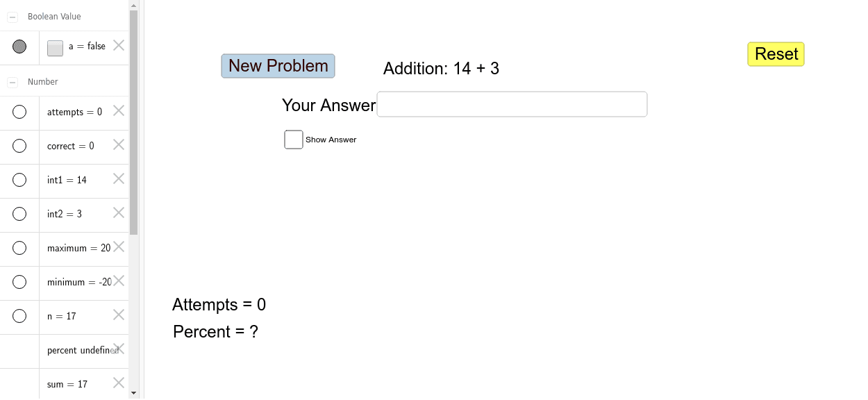Image resolution: width=868 pixels, height=400 pixels.
Task: Delete the sum variable
Action: (x=118, y=382)
